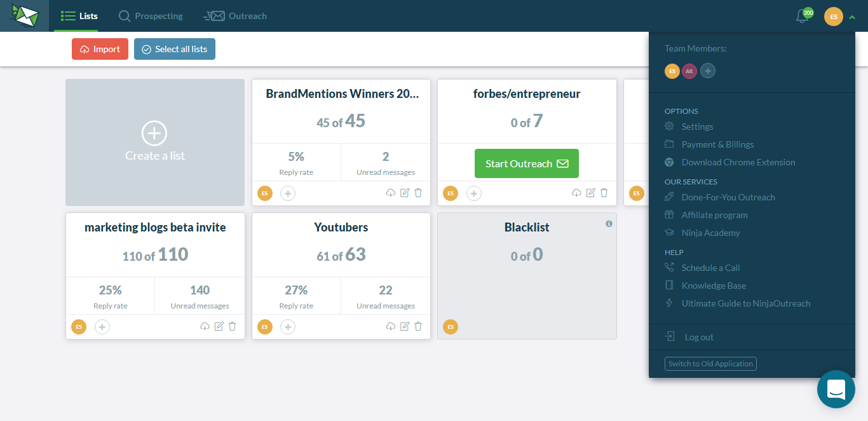Open the Lists tab
The width and height of the screenshot is (868, 421).
[x=79, y=16]
